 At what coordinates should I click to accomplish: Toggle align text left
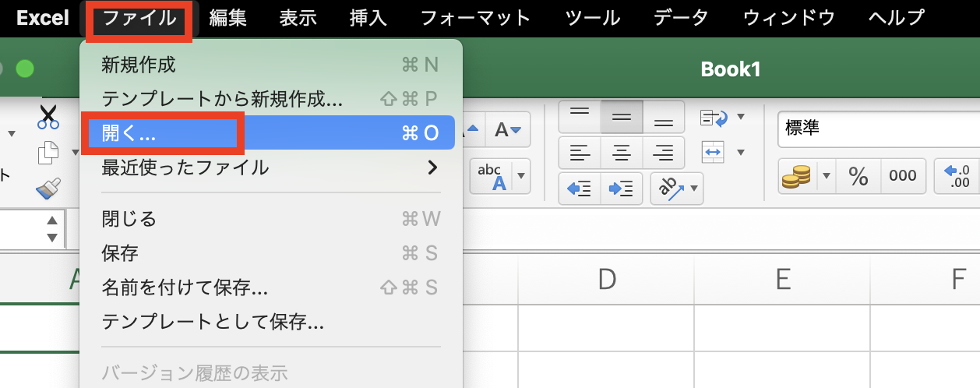[x=580, y=153]
